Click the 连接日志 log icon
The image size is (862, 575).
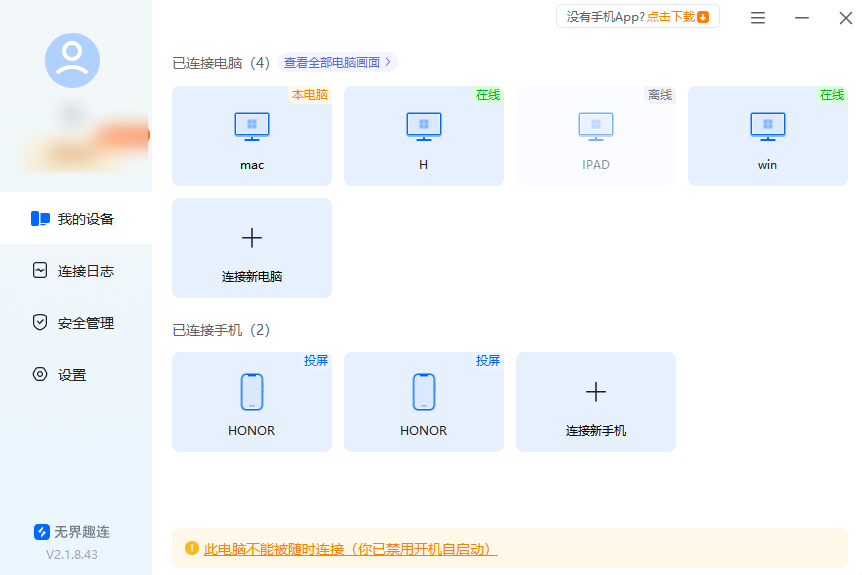point(40,270)
